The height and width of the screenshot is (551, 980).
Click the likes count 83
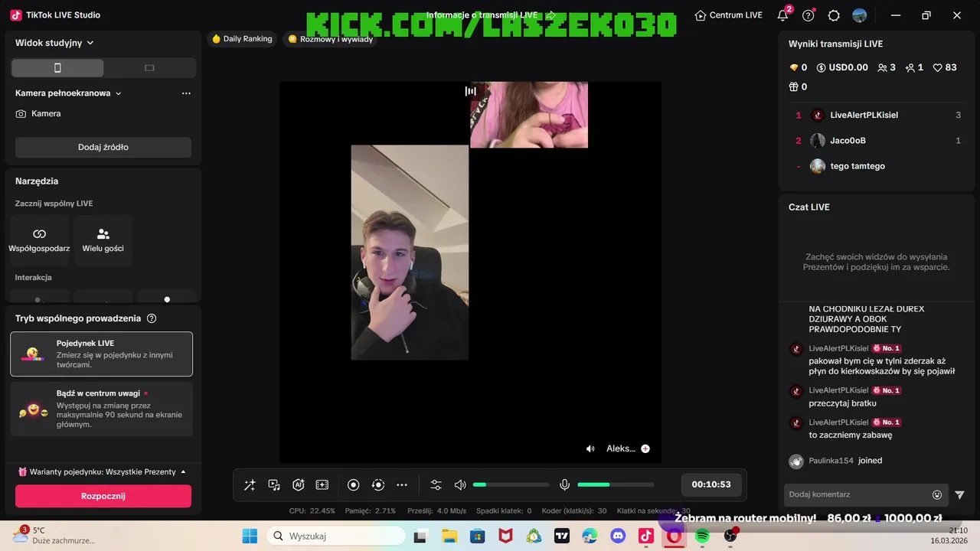click(946, 67)
